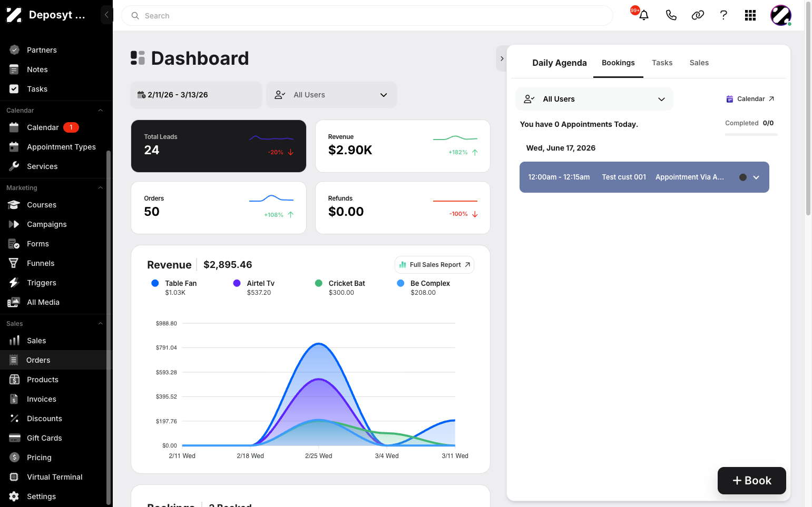The image size is (812, 507).
Task: Click the All Media icon
Action: [x=14, y=302]
